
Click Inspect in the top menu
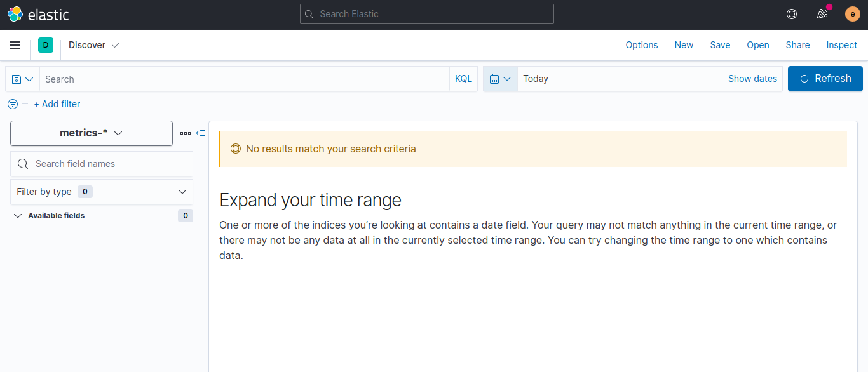pos(841,45)
